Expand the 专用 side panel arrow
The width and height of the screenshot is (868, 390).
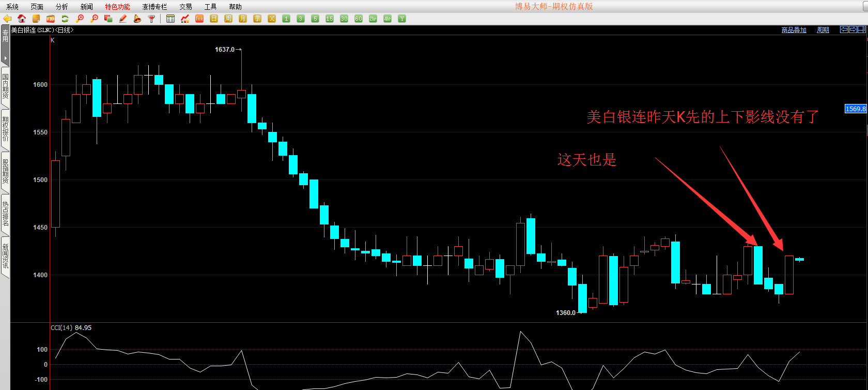pyautogui.click(x=5, y=58)
